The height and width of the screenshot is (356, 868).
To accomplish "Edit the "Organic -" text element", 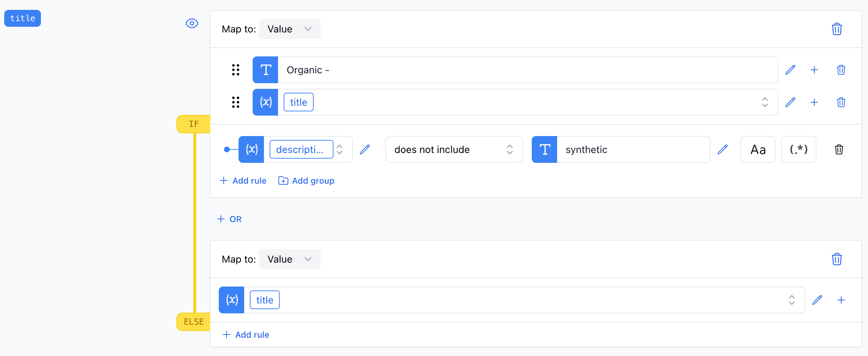I will (x=791, y=70).
